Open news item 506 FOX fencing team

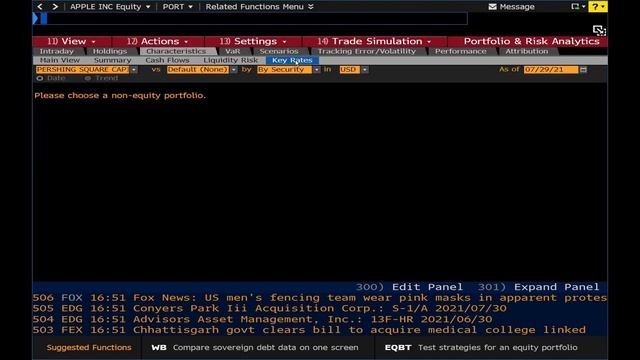coord(320,298)
